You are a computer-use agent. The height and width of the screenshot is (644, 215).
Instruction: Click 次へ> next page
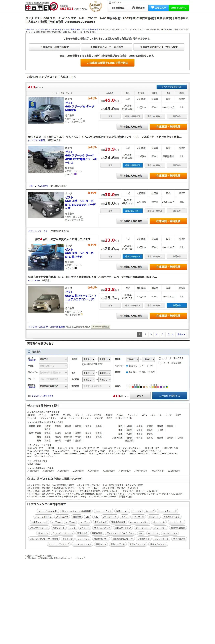[x=170, y=335]
